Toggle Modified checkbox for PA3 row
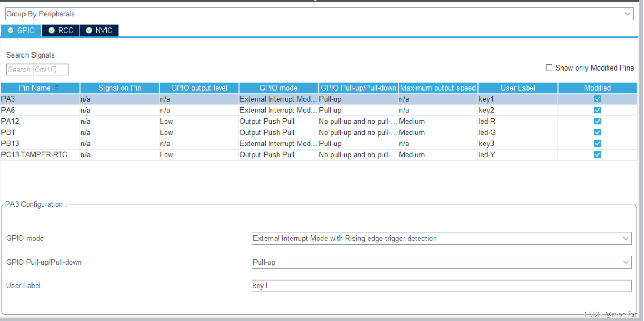The width and height of the screenshot is (644, 321). tap(597, 99)
